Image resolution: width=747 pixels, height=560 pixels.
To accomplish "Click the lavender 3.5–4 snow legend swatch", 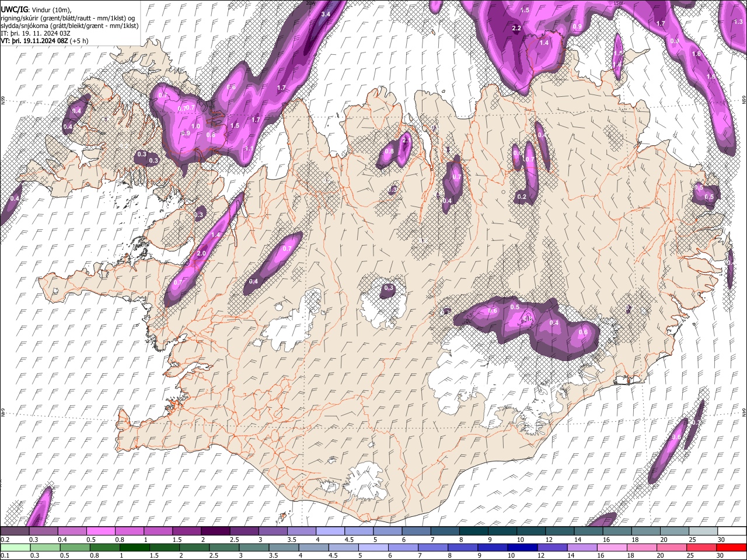I will pyautogui.click(x=303, y=531).
